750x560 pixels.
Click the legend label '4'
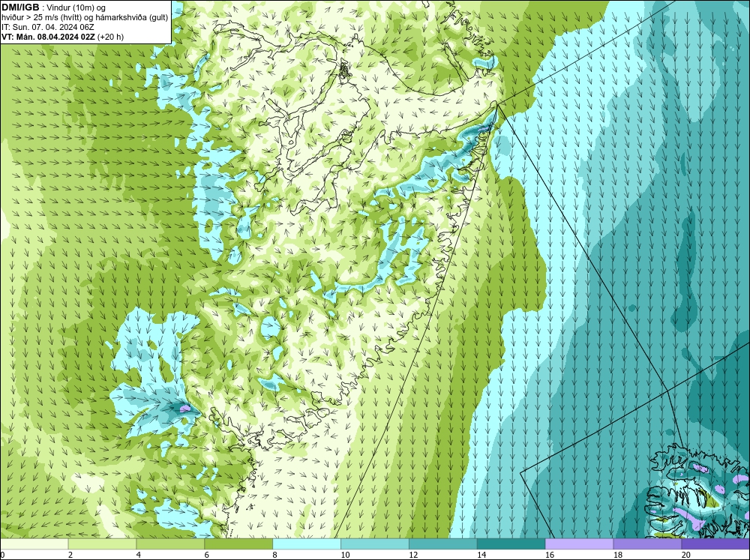(x=139, y=555)
